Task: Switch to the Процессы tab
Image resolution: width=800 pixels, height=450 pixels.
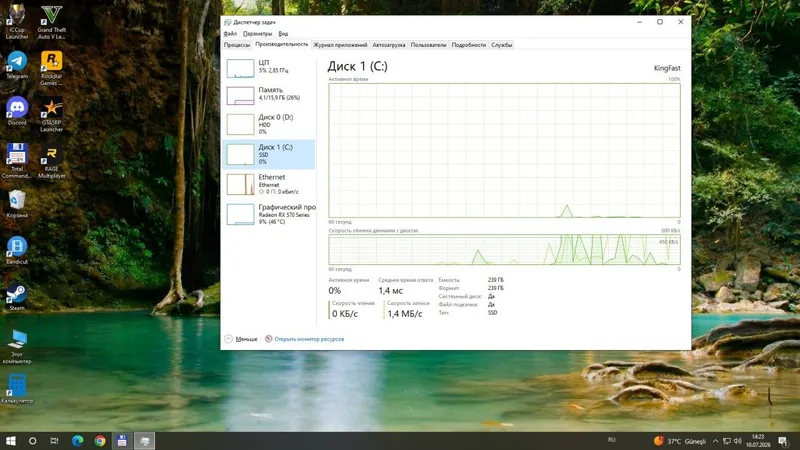Action: pos(237,45)
